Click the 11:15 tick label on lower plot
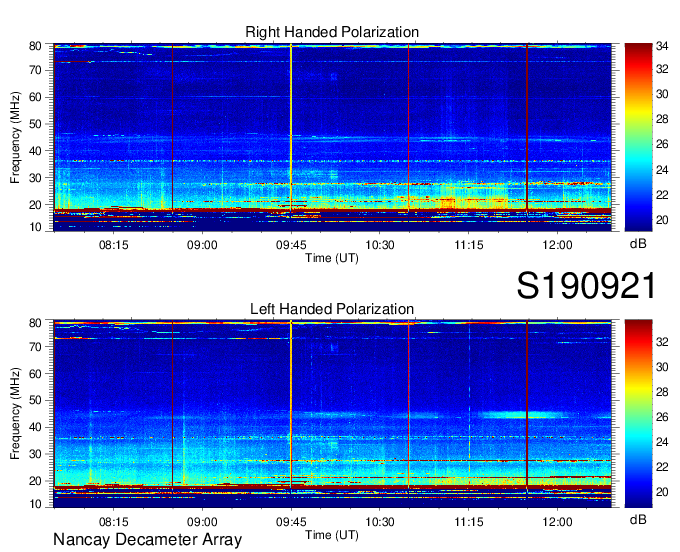 click(469, 522)
